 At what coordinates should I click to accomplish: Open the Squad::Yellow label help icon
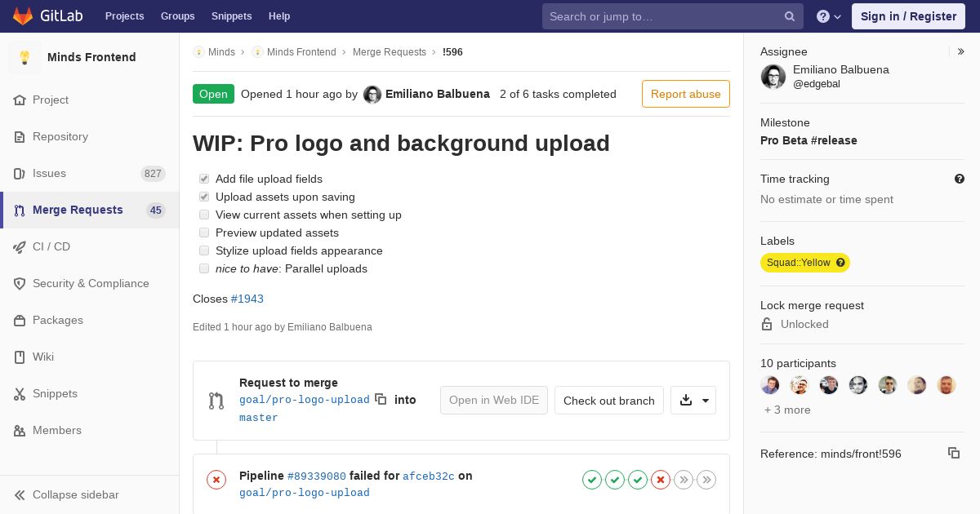click(840, 263)
